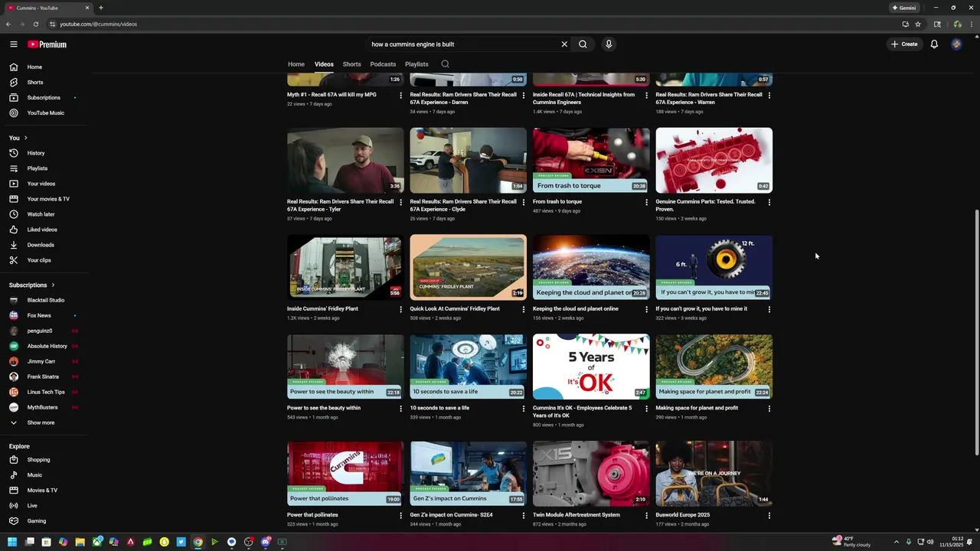Click the search magnifier button
The width and height of the screenshot is (980, 551).
coord(583,44)
